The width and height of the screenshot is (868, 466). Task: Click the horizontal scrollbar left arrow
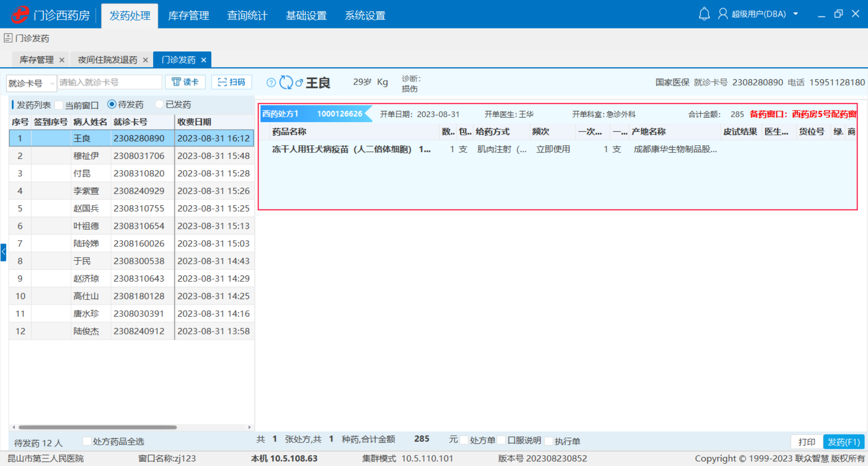pos(14,427)
